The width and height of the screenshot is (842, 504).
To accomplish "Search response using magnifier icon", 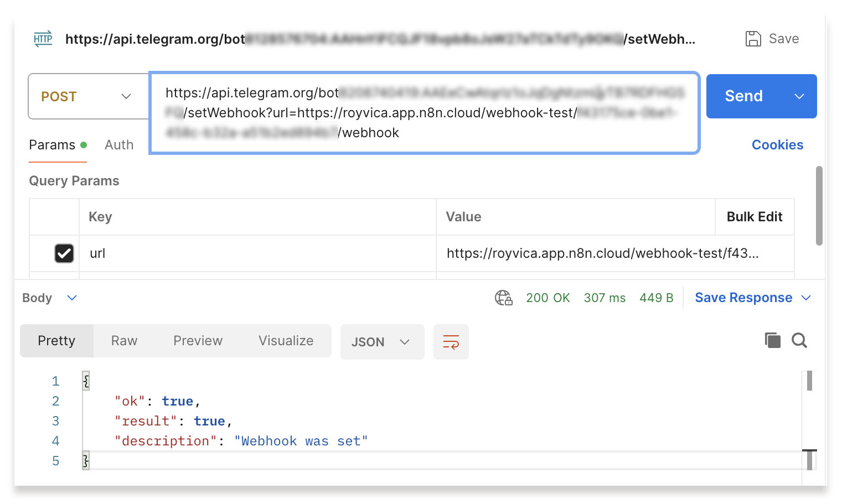I will coord(799,340).
